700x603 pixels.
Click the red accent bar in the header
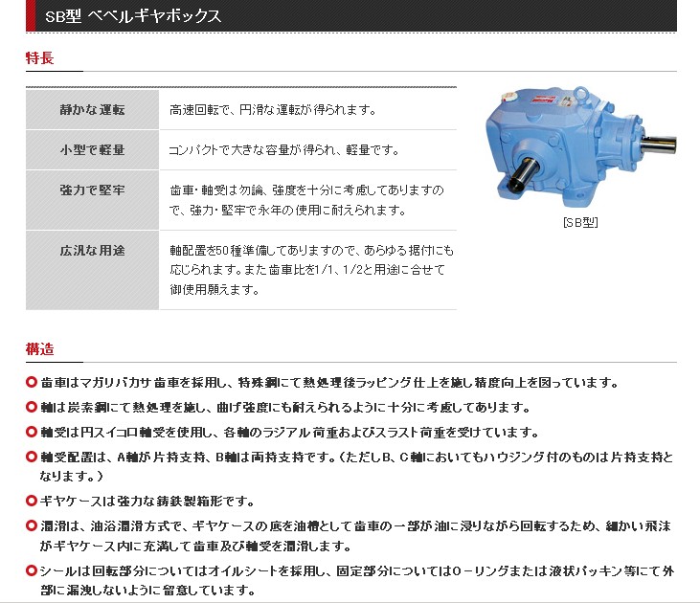coord(31,16)
